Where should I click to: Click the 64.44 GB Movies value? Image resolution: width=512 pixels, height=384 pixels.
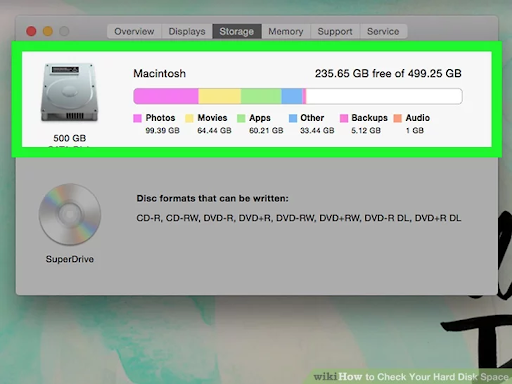[x=214, y=130]
